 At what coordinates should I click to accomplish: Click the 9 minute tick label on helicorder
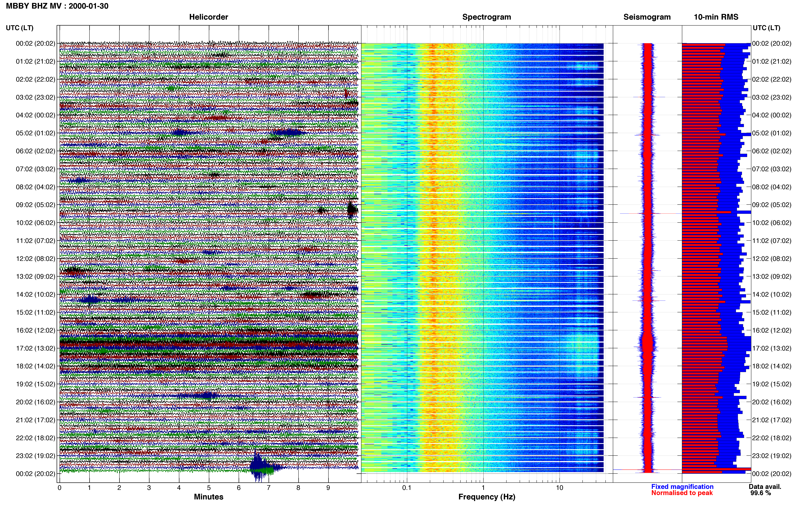[328, 487]
